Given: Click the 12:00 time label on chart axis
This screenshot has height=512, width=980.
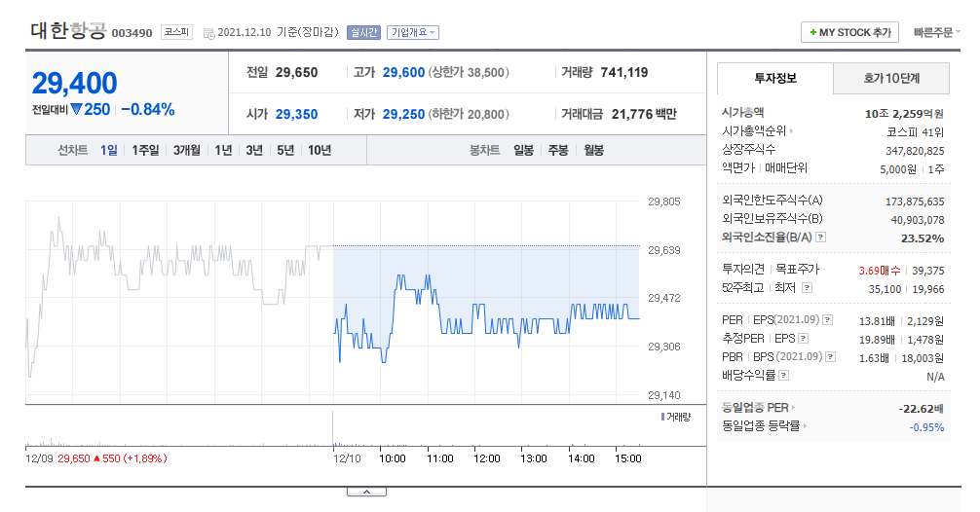Looking at the screenshot, I should [487, 458].
